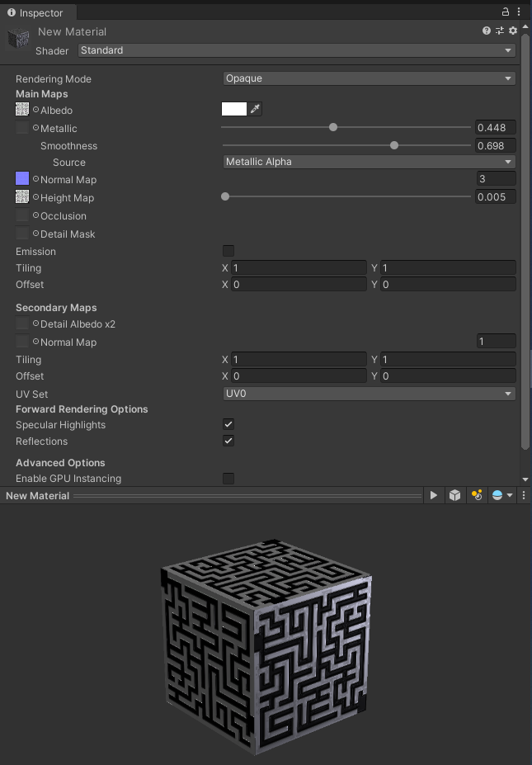Click the Albedo white color swatch
This screenshot has height=765, width=532.
[x=234, y=109]
